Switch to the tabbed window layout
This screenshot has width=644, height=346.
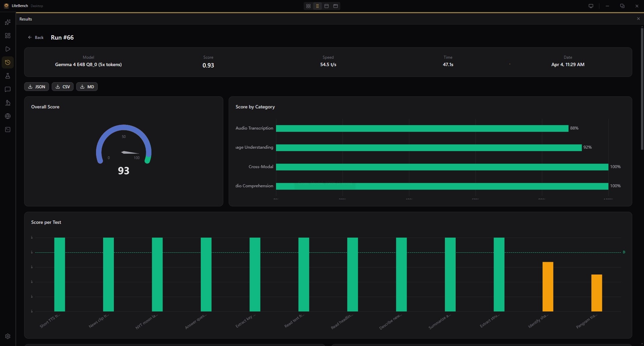coord(335,6)
